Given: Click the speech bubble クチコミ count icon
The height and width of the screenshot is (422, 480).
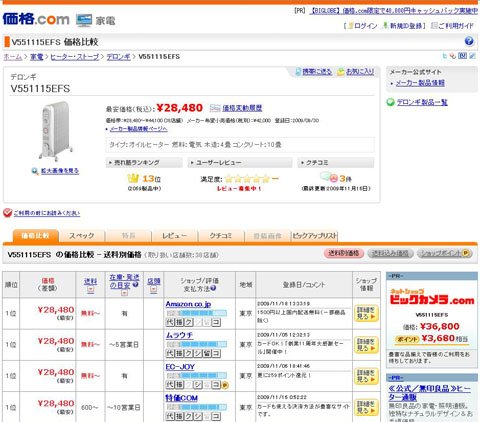Looking at the screenshot, I should click(329, 177).
